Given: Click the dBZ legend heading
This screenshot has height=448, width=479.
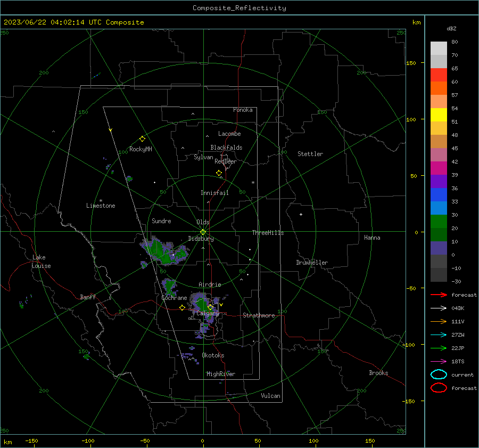Looking at the screenshot, I should [451, 28].
